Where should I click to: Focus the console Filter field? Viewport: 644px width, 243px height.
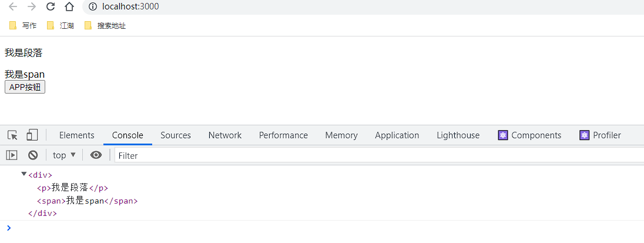click(x=376, y=155)
